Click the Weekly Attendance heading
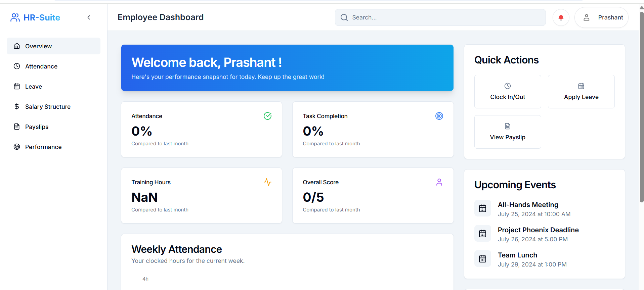This screenshot has width=644, height=290. tap(177, 249)
